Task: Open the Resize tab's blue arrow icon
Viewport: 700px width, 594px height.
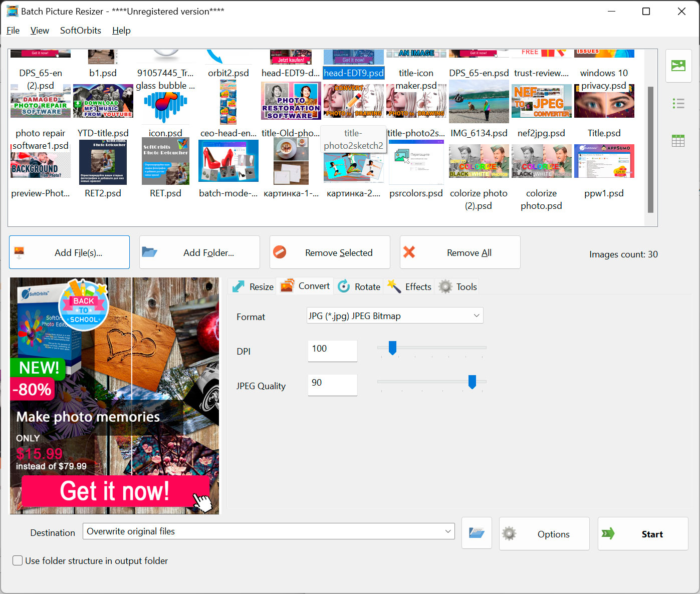Action: coord(238,286)
